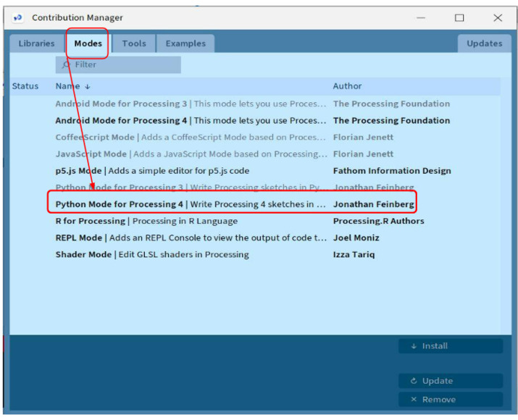Click the Processing logo in the title bar
The width and height of the screenshot is (518, 420).
[17, 17]
